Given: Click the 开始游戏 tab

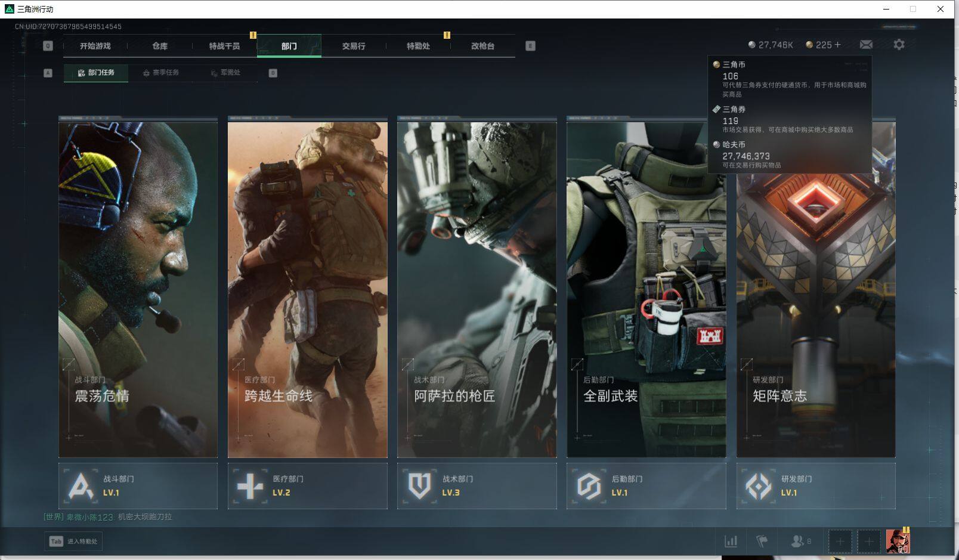Looking at the screenshot, I should pos(95,46).
